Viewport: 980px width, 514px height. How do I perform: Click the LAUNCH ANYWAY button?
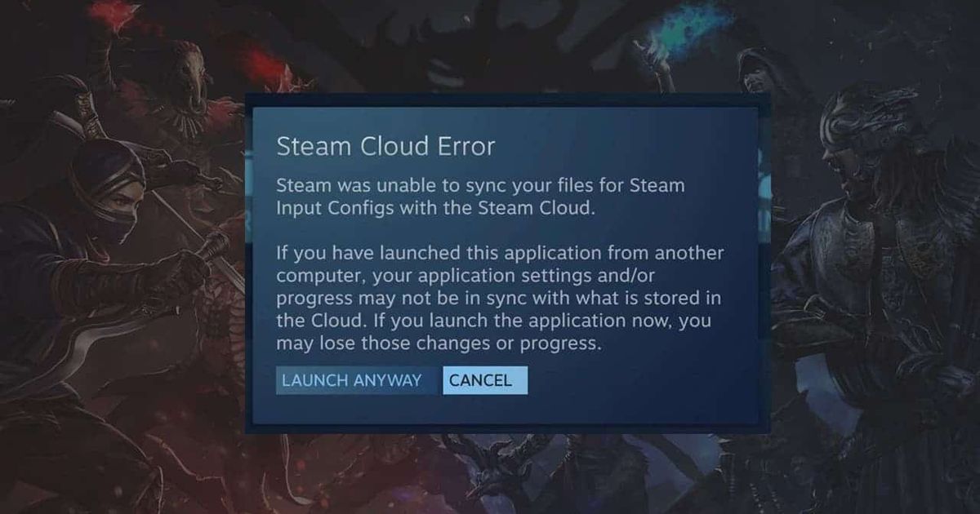[x=352, y=380]
